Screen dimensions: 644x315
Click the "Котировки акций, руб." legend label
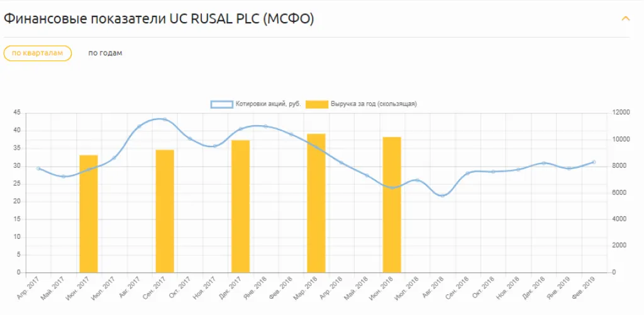(x=267, y=104)
